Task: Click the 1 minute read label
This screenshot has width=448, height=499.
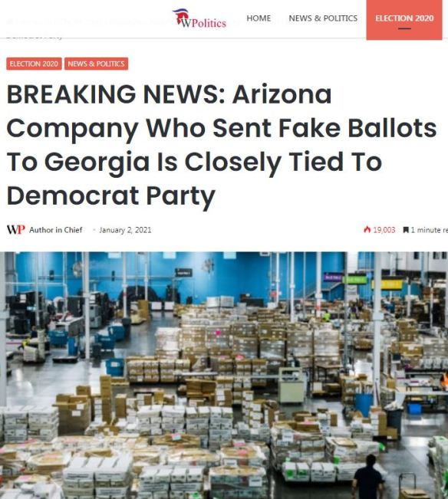Action: point(430,230)
